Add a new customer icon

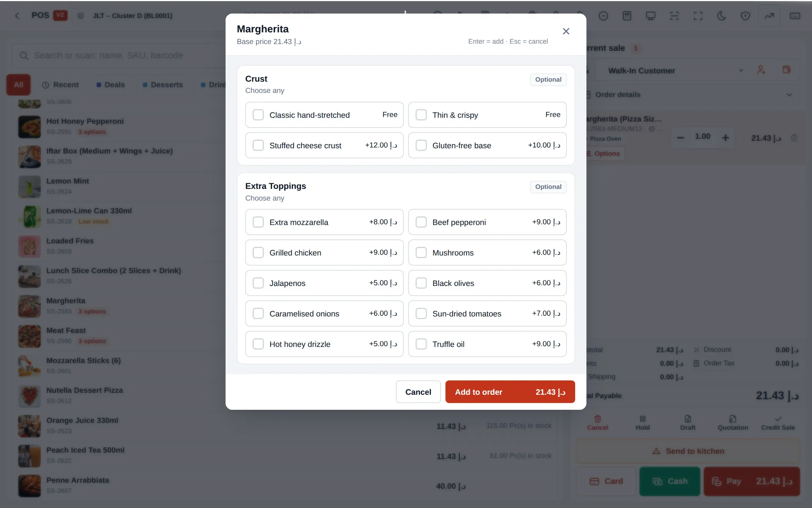761,70
